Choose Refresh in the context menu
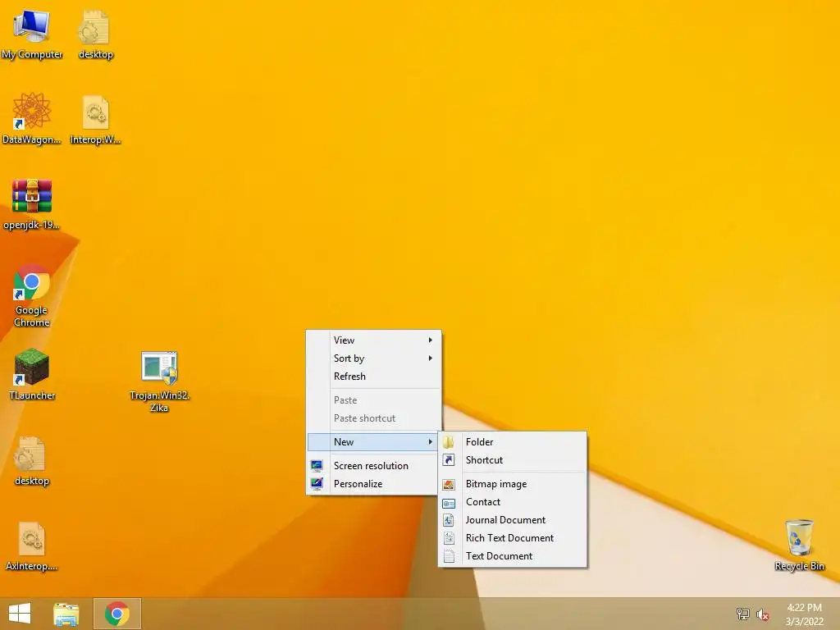Screen dimensions: 840x630 373,377
